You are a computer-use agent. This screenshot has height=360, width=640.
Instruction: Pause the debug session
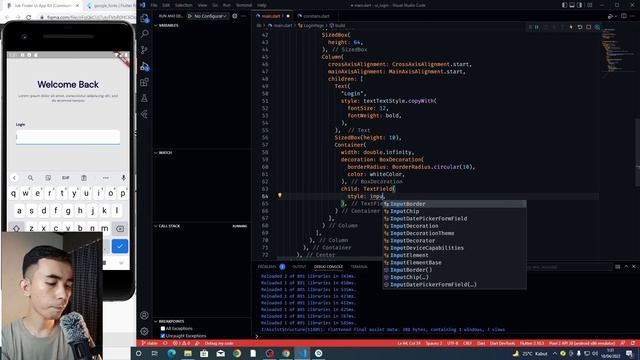point(537,27)
